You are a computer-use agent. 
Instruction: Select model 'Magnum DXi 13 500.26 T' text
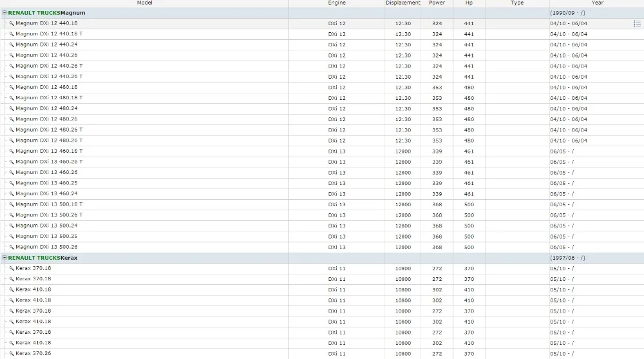pos(49,215)
